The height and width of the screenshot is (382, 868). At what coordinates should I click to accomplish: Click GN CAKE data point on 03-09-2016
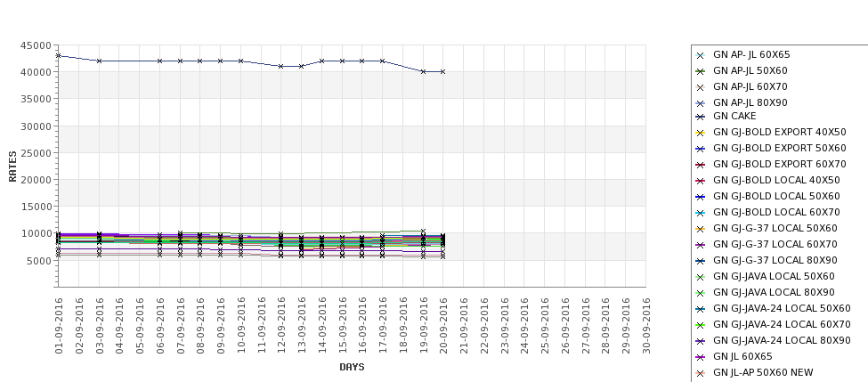click(99, 61)
